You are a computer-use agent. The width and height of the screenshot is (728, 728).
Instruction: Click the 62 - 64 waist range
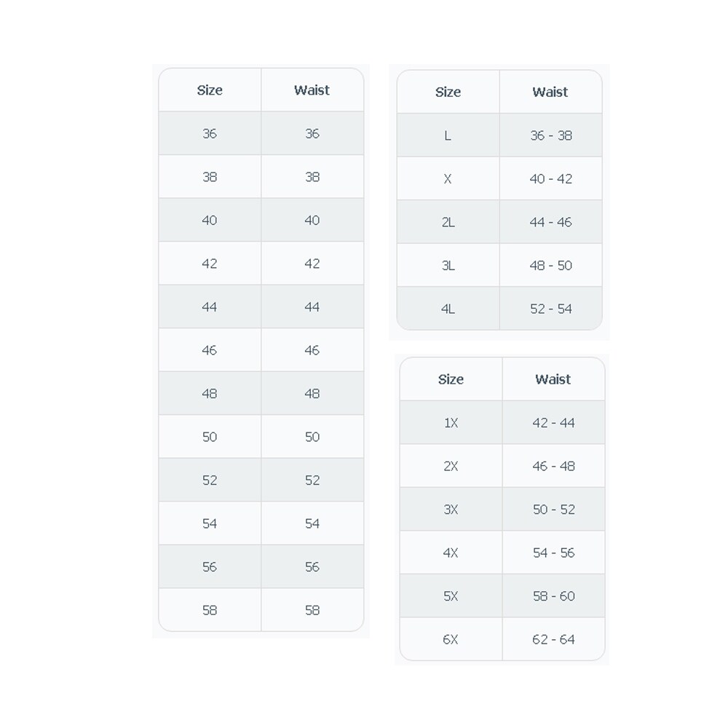(x=553, y=639)
